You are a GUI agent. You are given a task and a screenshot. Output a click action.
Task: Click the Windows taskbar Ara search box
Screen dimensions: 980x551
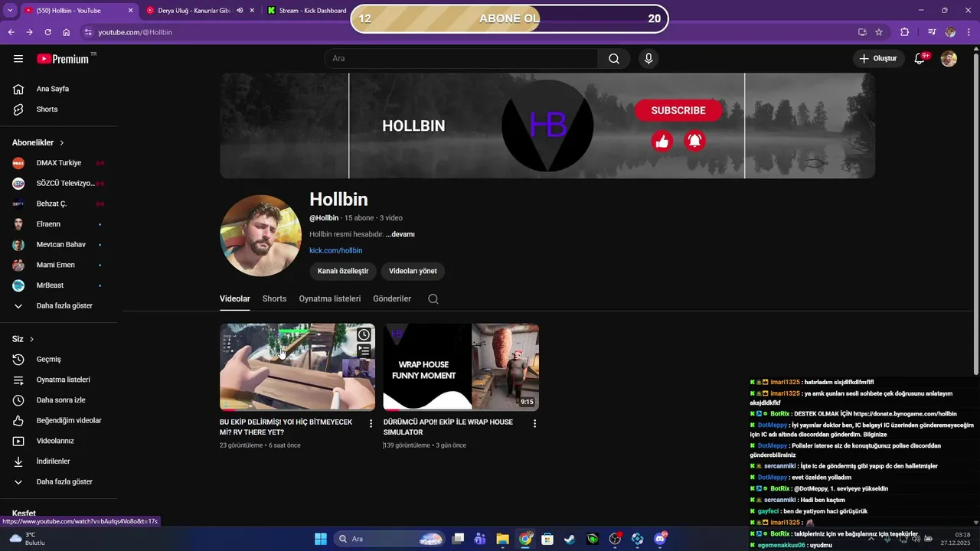(x=390, y=539)
